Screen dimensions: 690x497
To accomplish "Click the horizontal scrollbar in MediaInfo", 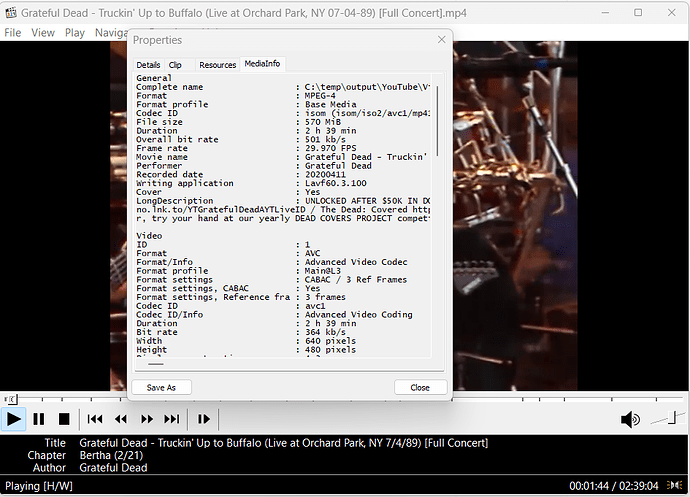I will pyautogui.click(x=156, y=364).
